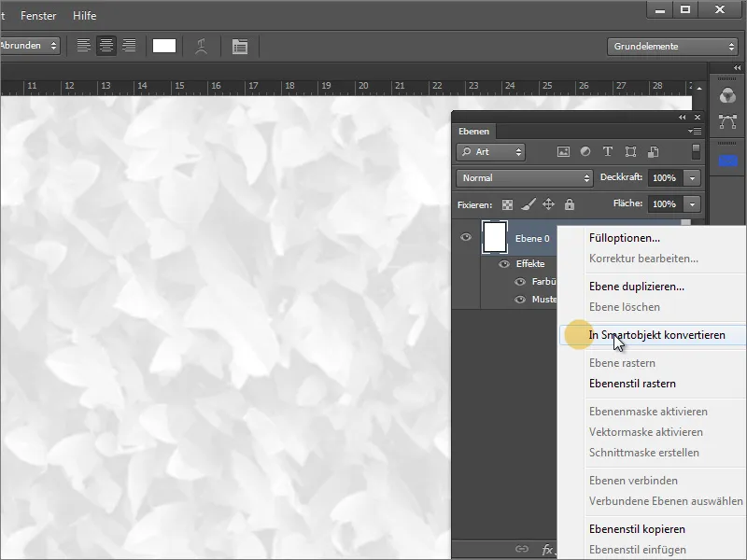Open the Paths panel dock icon

727,121
